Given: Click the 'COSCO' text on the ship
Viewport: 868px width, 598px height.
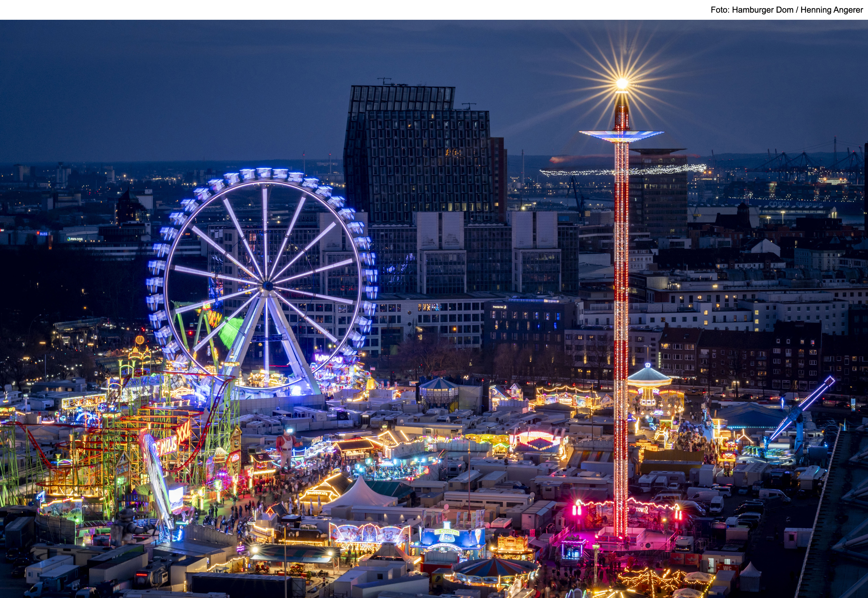Looking at the screenshot, I should [x=779, y=204].
